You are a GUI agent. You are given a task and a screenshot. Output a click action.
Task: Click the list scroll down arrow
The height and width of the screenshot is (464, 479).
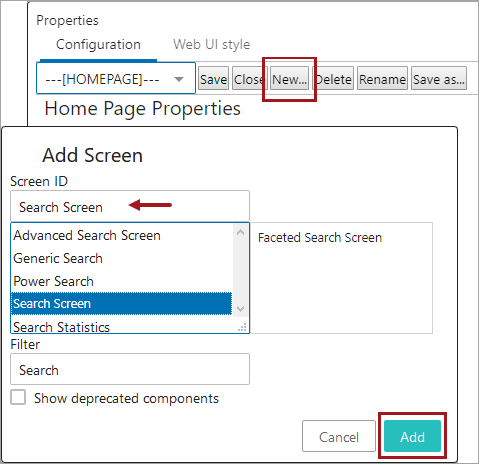(240, 309)
